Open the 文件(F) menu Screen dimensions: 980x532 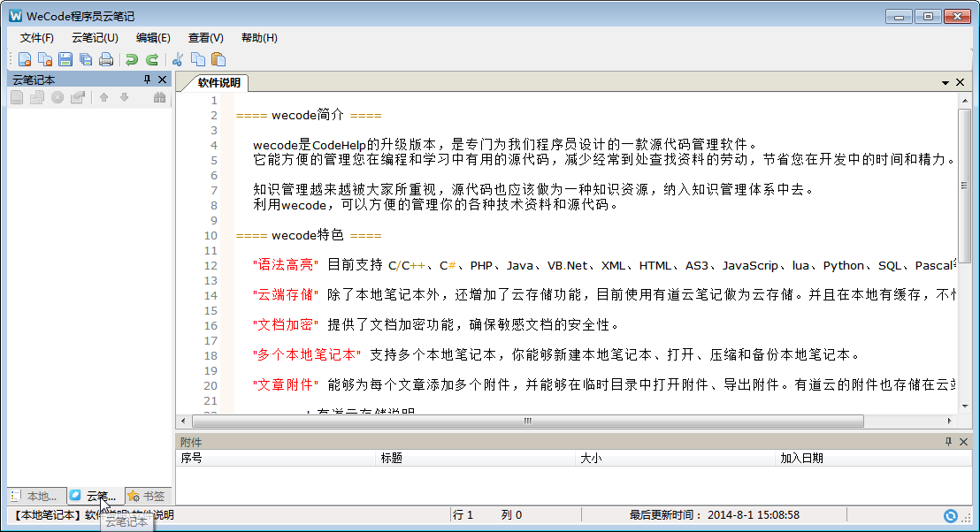(37, 37)
